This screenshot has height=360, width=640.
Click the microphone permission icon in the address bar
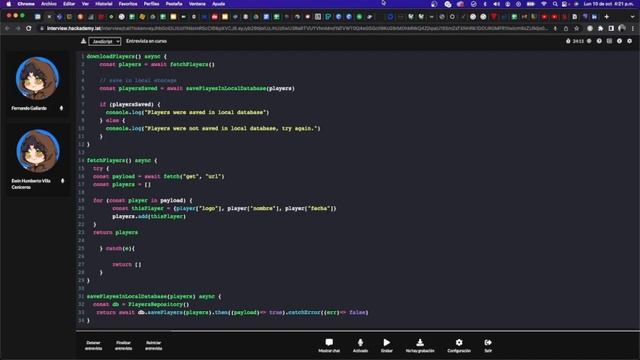(555, 29)
